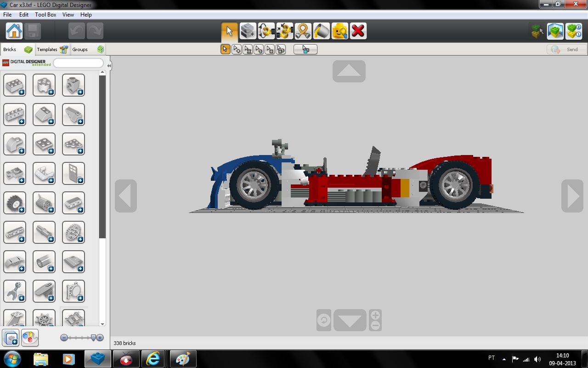Image resolution: width=588 pixels, height=368 pixels.
Task: Toggle filter bricks by color
Action: click(30, 338)
